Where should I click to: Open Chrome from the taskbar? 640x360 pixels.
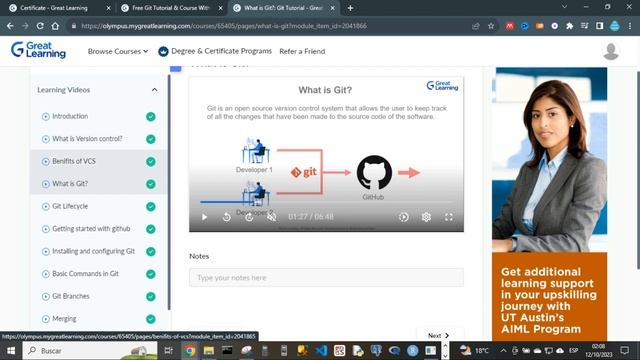190,351
